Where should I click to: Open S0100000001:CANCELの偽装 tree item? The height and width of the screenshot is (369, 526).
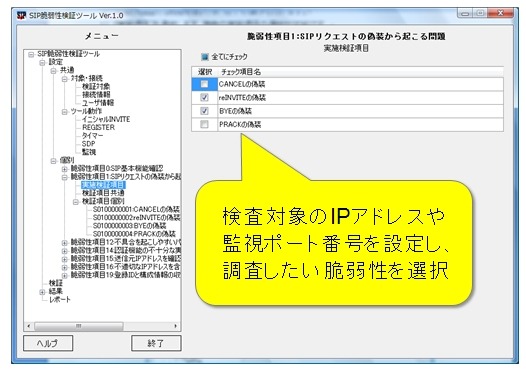136,209
